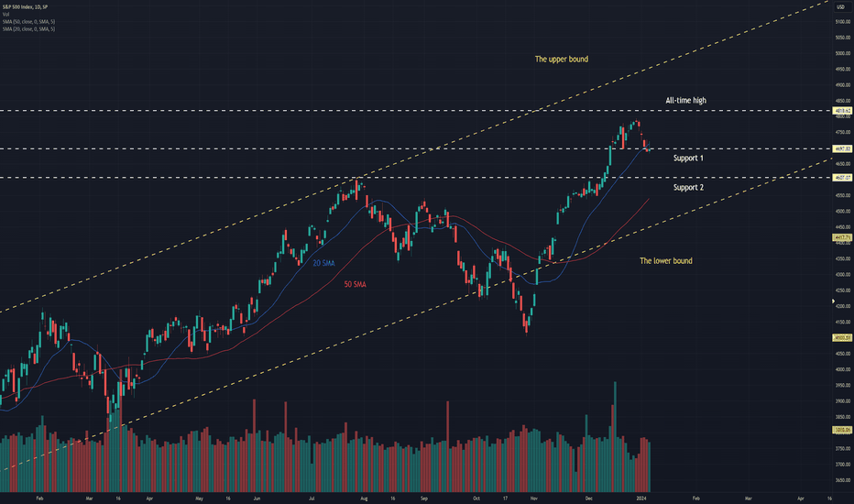Click the red 50 SMA label
The width and height of the screenshot is (854, 504).
tap(355, 284)
